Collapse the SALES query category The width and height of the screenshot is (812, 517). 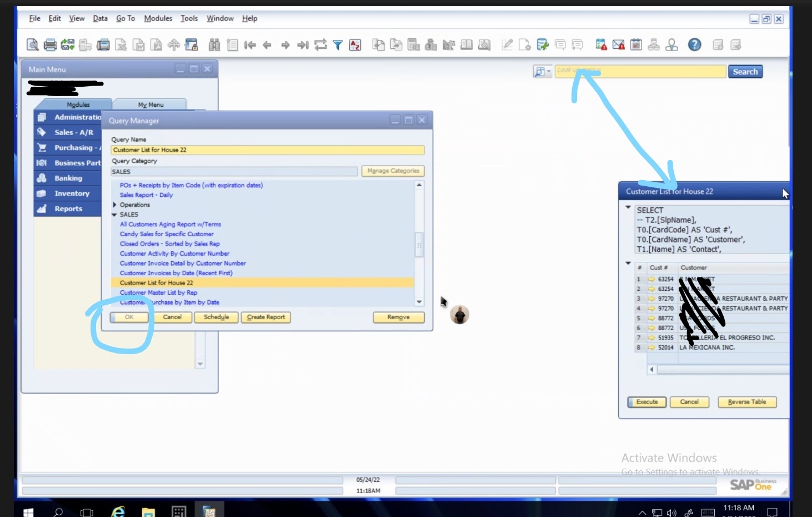pyautogui.click(x=114, y=215)
